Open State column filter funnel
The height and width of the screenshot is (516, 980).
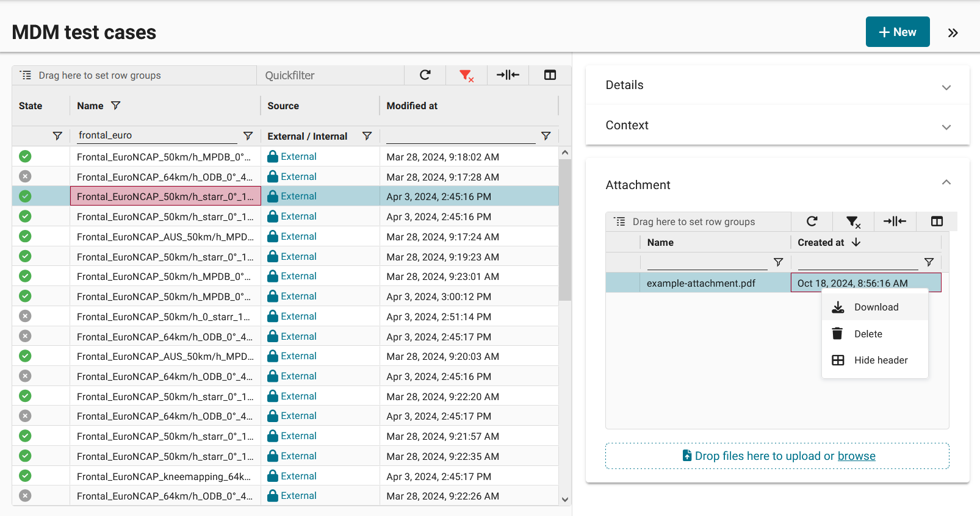tap(57, 136)
